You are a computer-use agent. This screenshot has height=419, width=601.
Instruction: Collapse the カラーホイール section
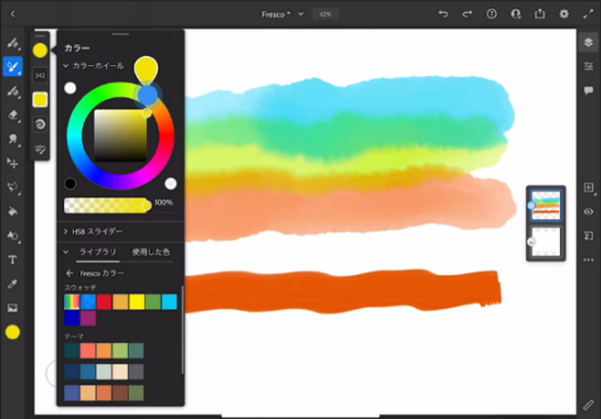(x=66, y=66)
